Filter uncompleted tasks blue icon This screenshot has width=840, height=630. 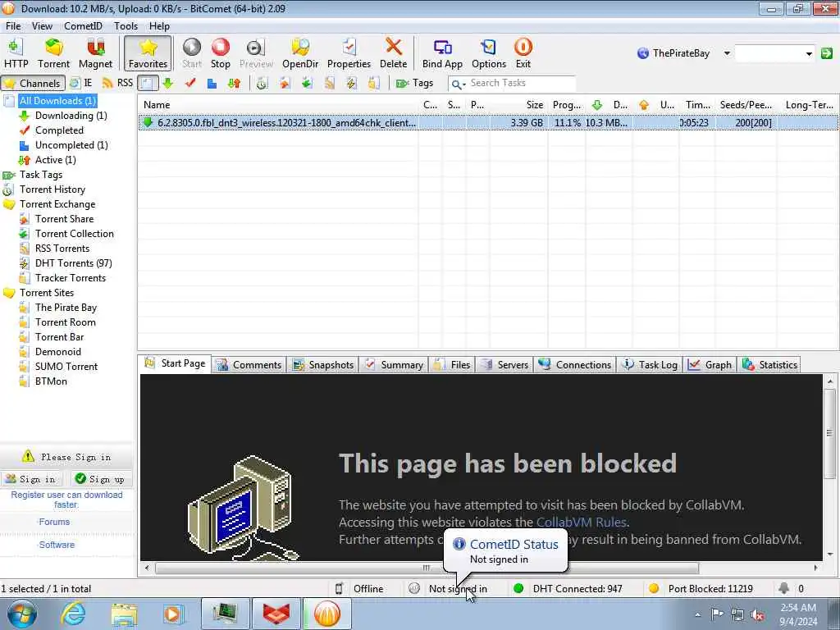coord(212,83)
